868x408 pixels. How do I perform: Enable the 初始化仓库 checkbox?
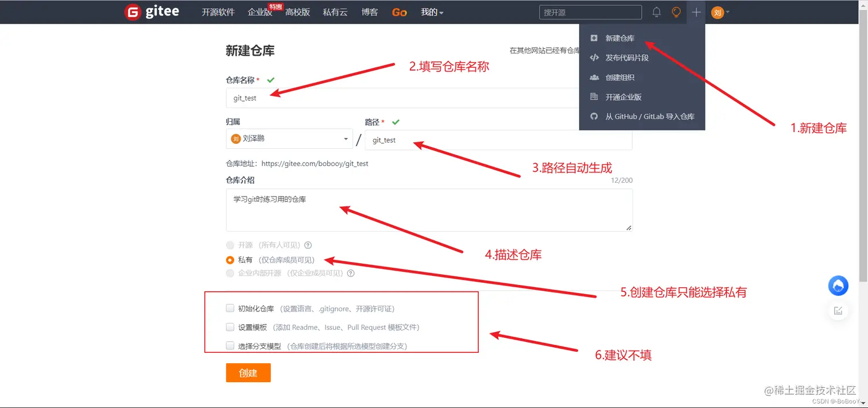[x=230, y=308]
